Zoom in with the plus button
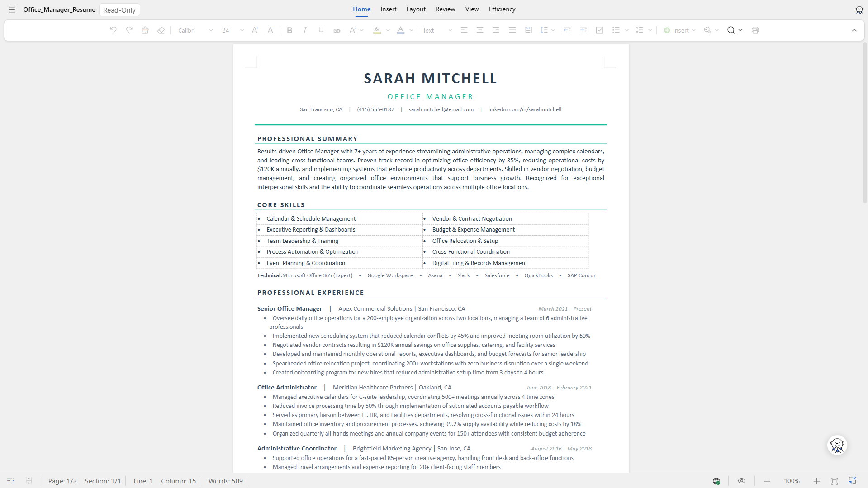Image resolution: width=868 pixels, height=488 pixels. (x=816, y=481)
